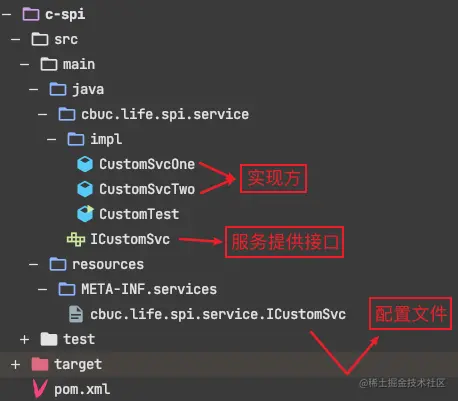Image resolution: width=458 pixels, height=401 pixels.
Task: Collapse the impl package
Action: tap(51, 139)
